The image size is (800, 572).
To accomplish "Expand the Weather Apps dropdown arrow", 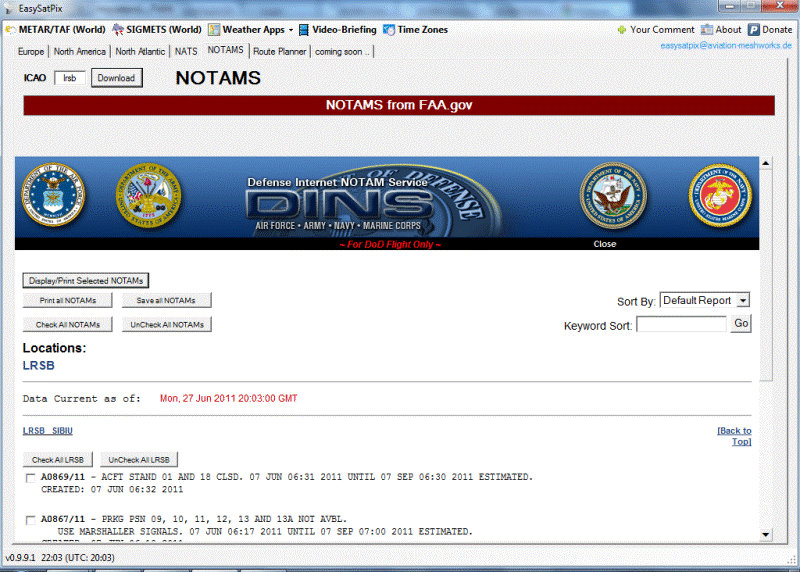I will coord(291,30).
